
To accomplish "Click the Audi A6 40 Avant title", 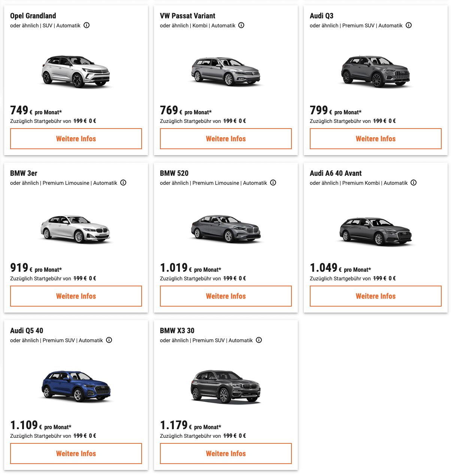I will pyautogui.click(x=336, y=173).
